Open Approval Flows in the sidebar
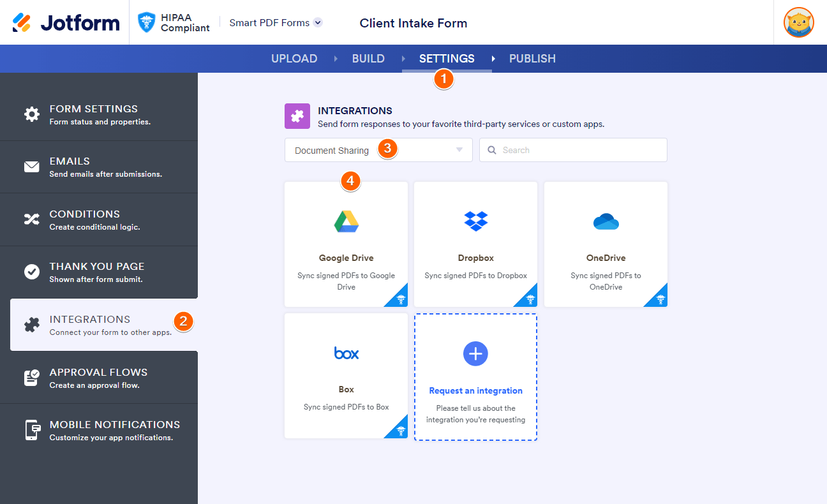Screen dimensions: 827x504 pyautogui.click(x=99, y=378)
